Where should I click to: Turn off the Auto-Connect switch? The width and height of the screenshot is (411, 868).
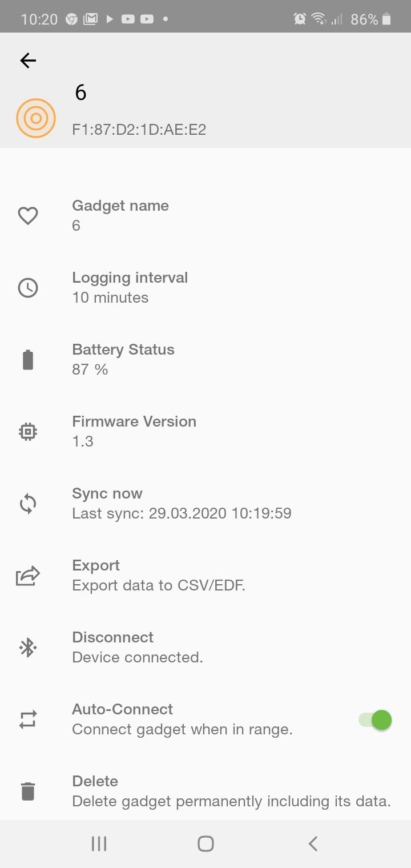375,720
